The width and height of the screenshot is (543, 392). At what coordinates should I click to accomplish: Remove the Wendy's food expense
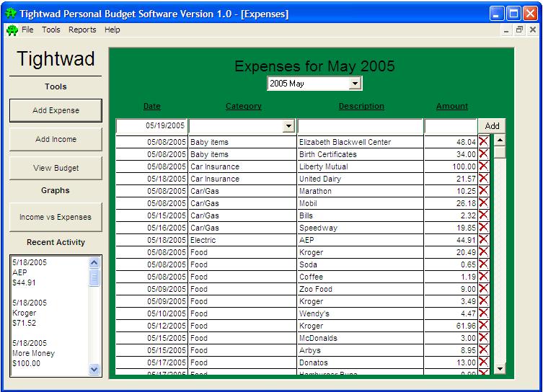(483, 313)
